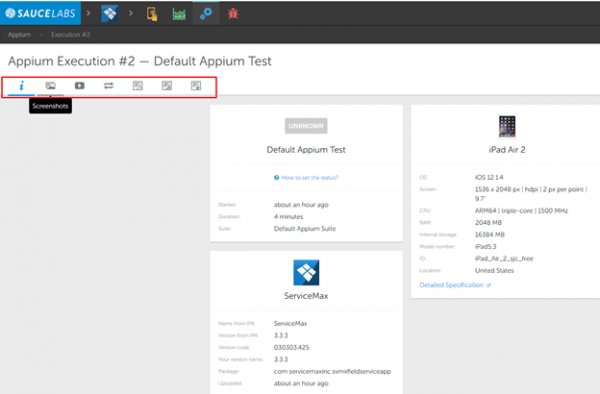Click the 'United States' location value

[x=494, y=270]
